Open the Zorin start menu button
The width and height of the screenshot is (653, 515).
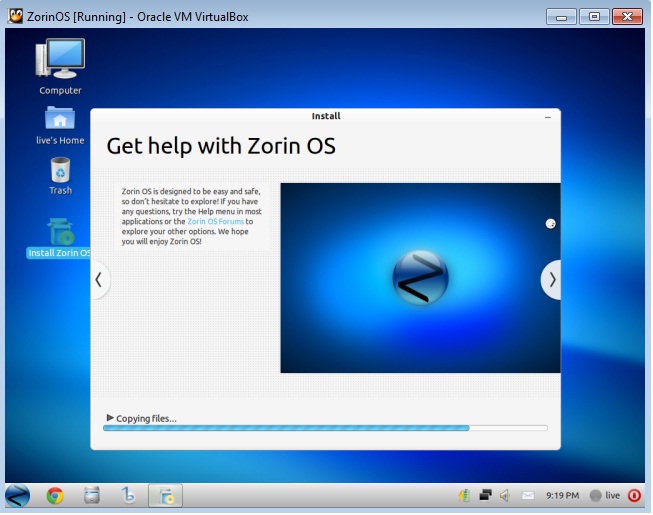click(x=17, y=495)
